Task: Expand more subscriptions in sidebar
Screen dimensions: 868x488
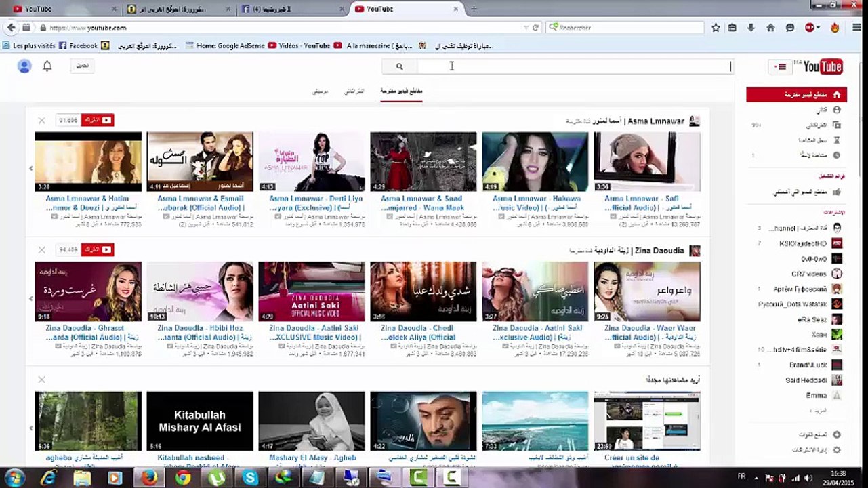Action: coord(819,411)
